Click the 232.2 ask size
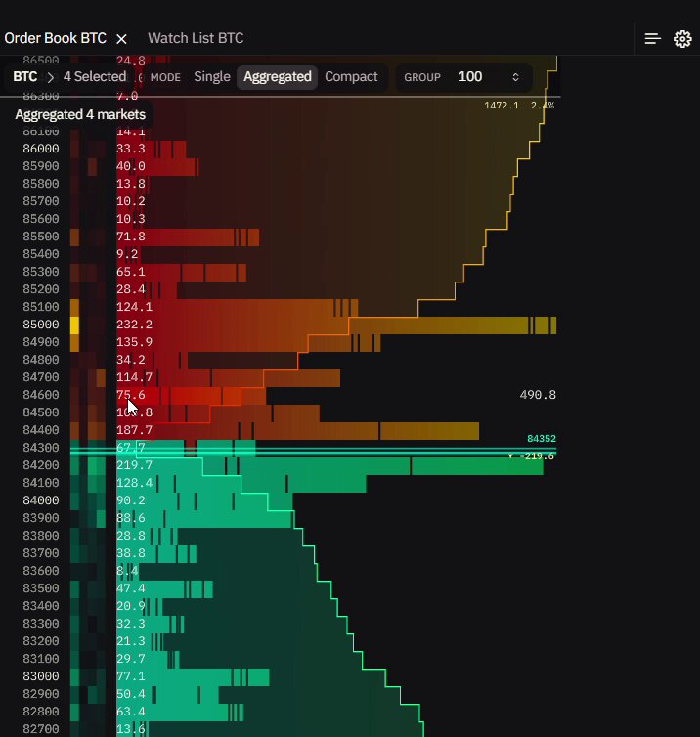This screenshot has width=700, height=737. pyautogui.click(x=135, y=325)
